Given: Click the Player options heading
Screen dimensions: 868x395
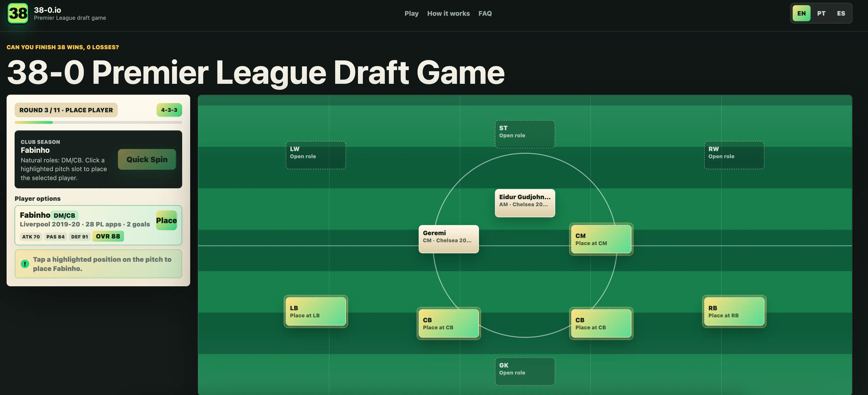Looking at the screenshot, I should [x=38, y=198].
